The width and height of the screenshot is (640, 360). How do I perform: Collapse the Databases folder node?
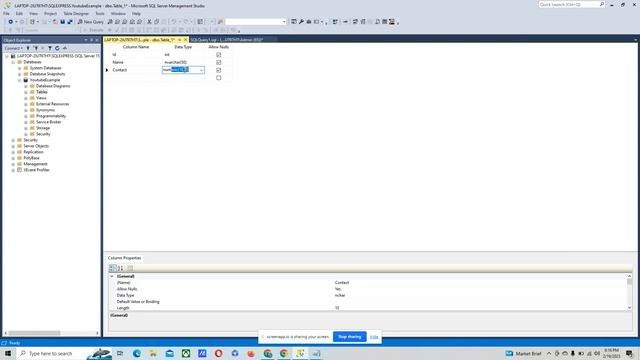click(x=13, y=62)
